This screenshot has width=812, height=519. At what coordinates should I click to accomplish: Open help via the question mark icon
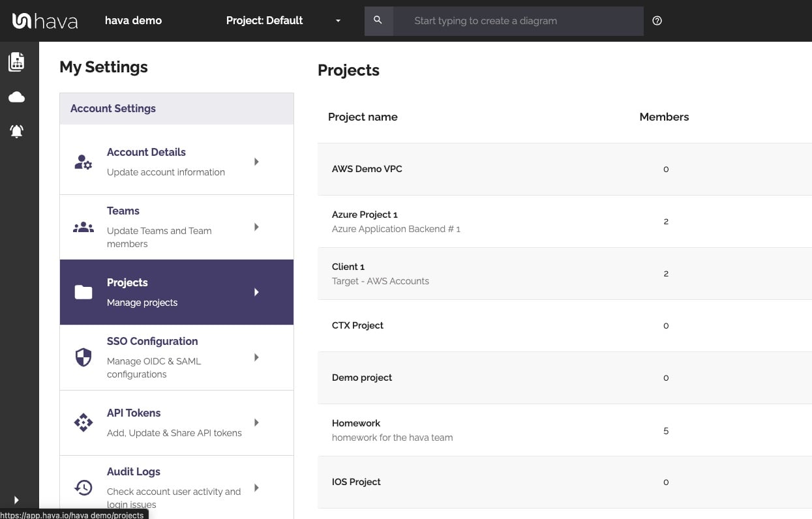[x=657, y=20]
